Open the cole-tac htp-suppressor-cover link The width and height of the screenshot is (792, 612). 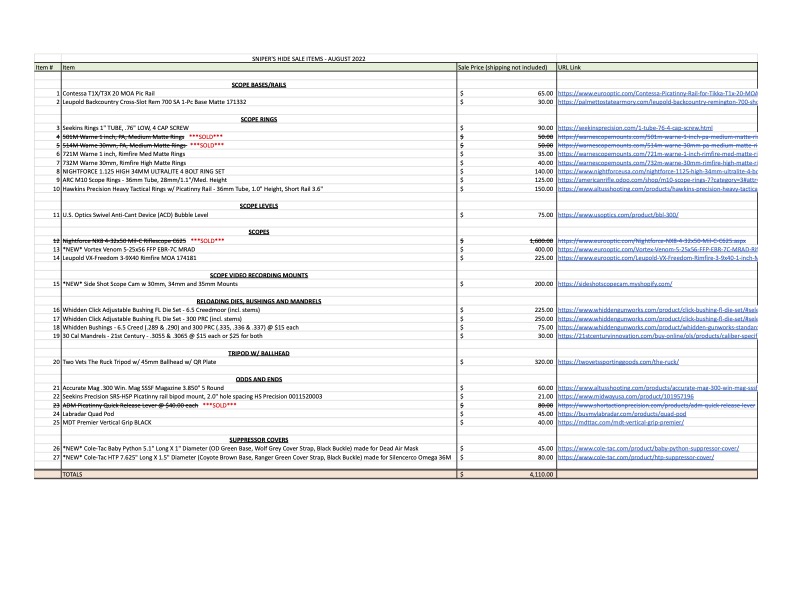pos(635,457)
